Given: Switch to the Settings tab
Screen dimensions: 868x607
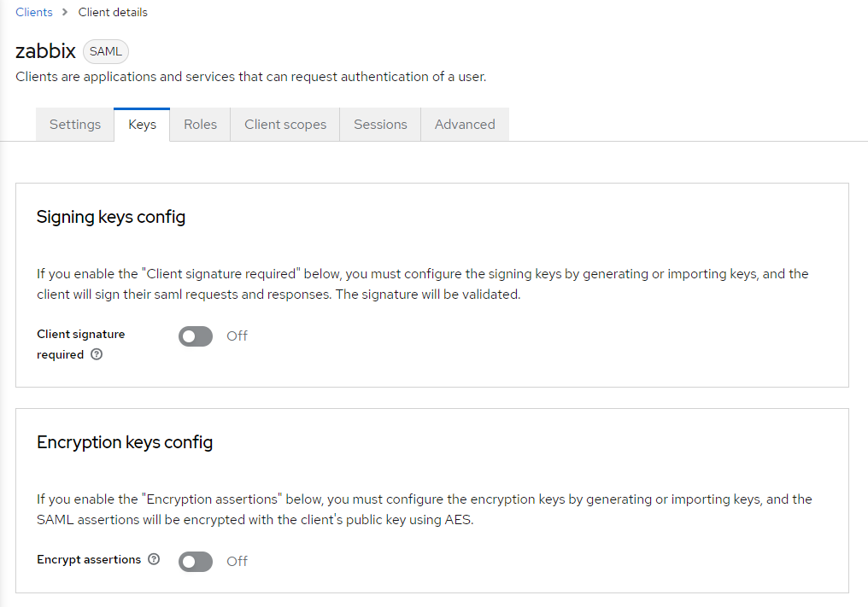Looking at the screenshot, I should point(75,125).
